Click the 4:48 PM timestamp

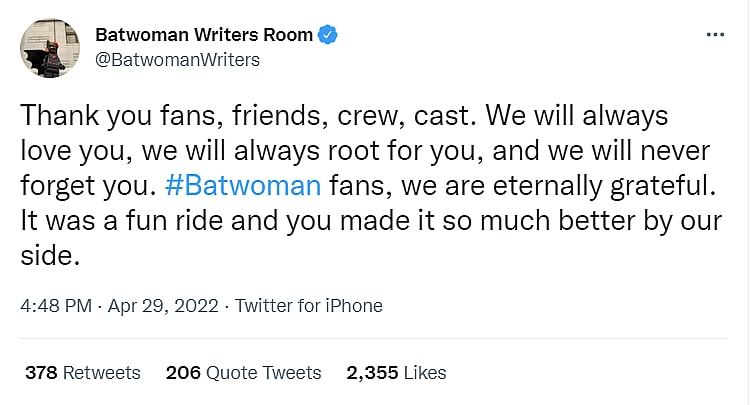coord(55,306)
